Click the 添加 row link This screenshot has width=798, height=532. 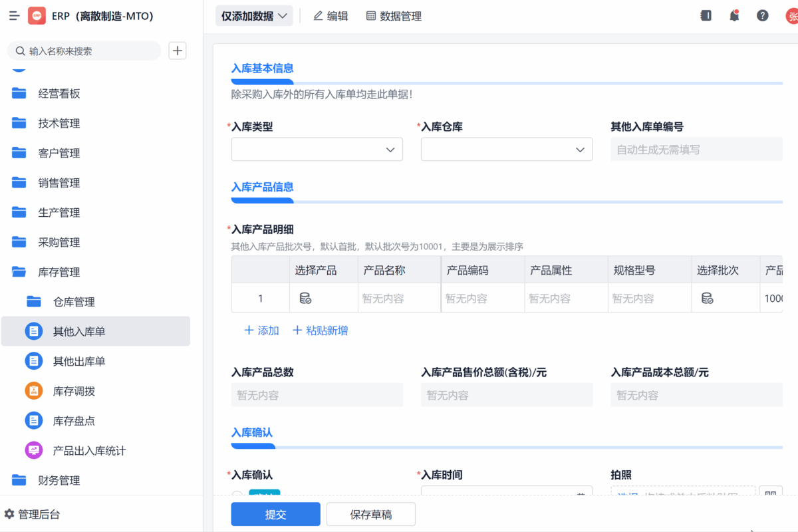(x=261, y=331)
